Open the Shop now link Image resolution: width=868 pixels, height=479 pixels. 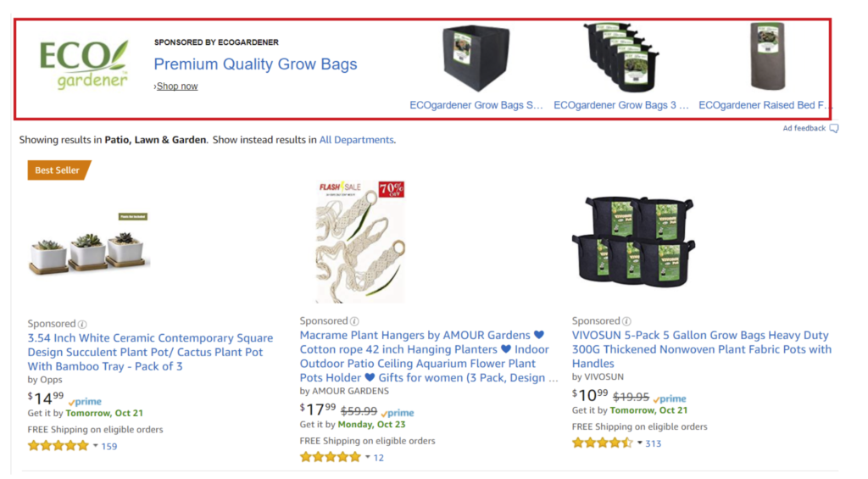pyautogui.click(x=177, y=86)
